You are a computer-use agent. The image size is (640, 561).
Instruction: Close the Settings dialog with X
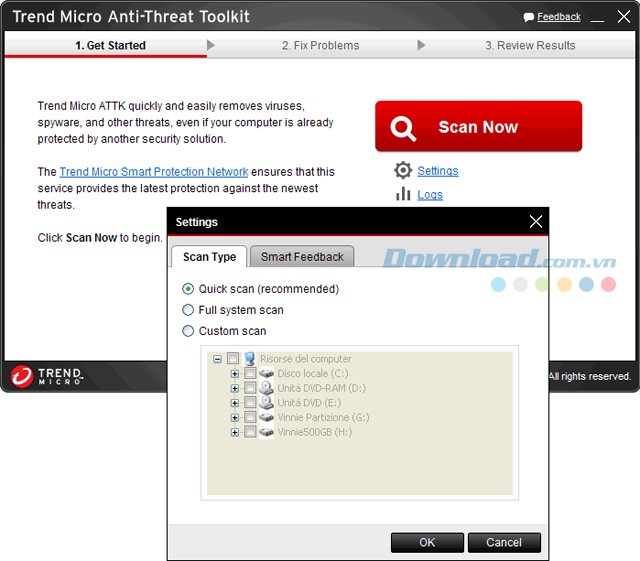coord(536,222)
